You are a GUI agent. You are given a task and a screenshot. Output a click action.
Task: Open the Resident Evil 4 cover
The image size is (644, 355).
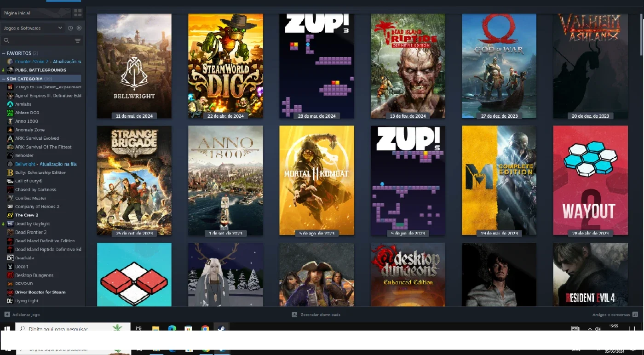(591, 275)
